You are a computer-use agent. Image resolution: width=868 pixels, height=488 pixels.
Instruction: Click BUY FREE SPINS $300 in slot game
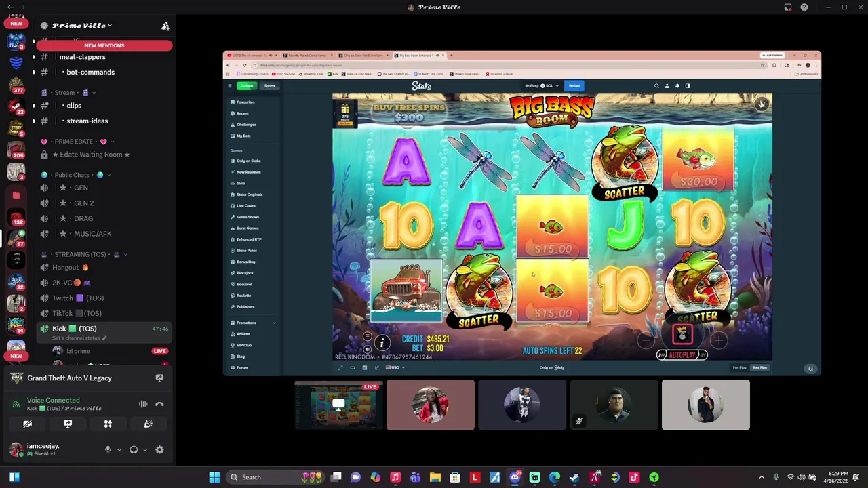click(x=409, y=113)
